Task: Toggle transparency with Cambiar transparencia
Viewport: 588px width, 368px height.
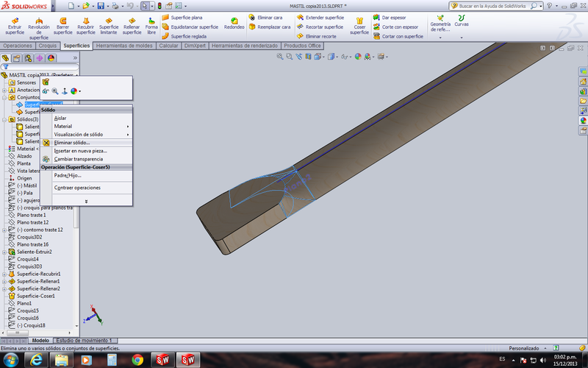Action: (x=79, y=159)
